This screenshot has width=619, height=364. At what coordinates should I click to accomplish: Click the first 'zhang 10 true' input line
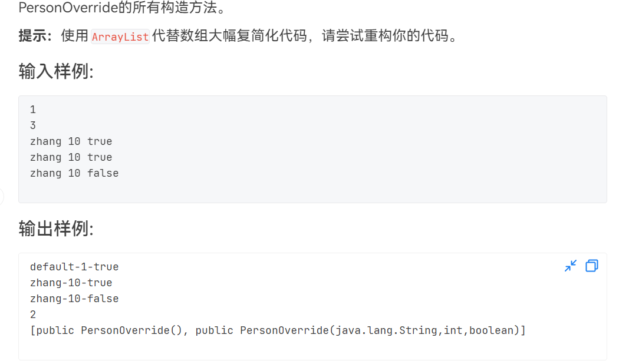71,141
